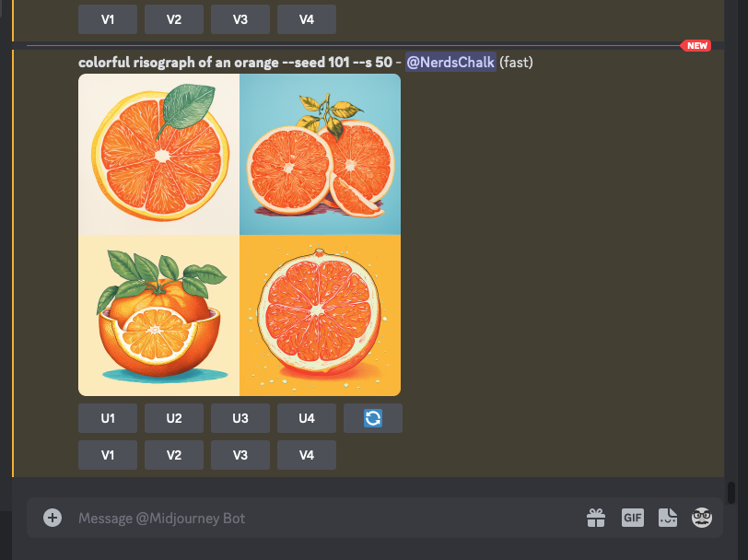The width and height of the screenshot is (748, 560).
Task: Click V2 below the orange image grid
Action: point(174,455)
